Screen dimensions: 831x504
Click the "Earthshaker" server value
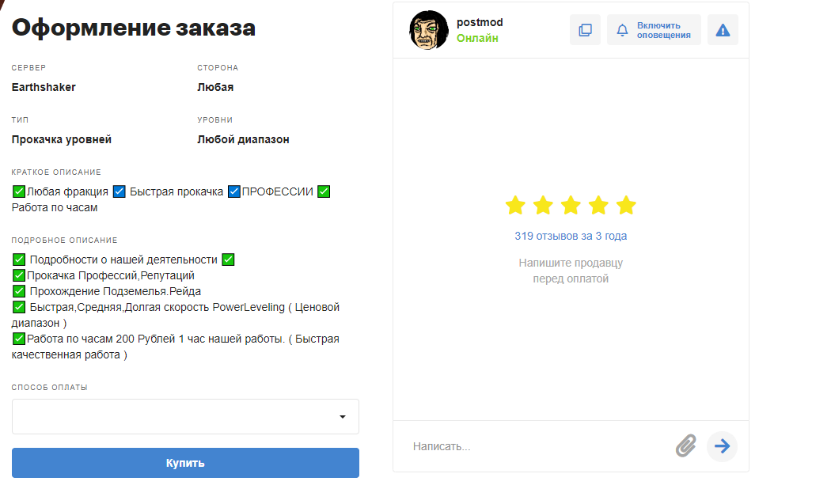44,87
